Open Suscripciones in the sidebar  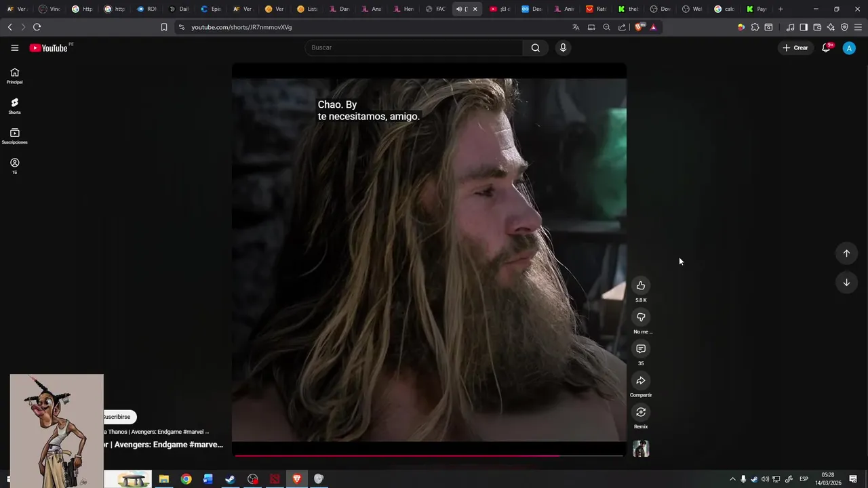14,136
